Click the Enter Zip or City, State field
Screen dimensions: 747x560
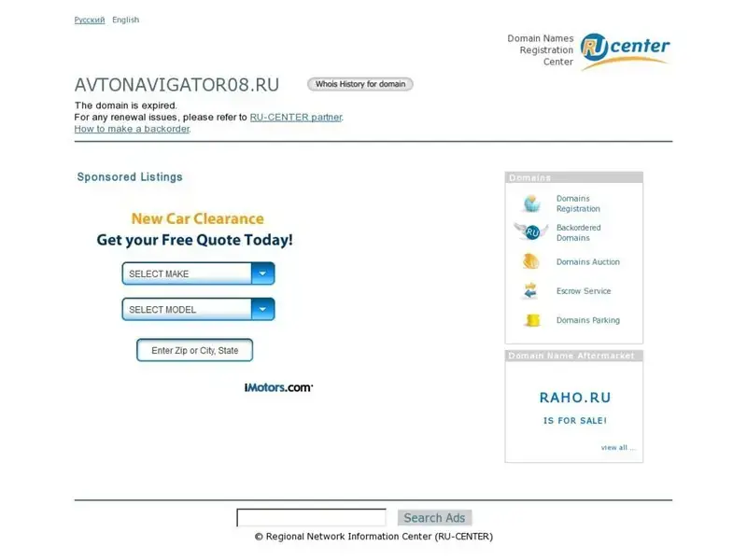(195, 350)
